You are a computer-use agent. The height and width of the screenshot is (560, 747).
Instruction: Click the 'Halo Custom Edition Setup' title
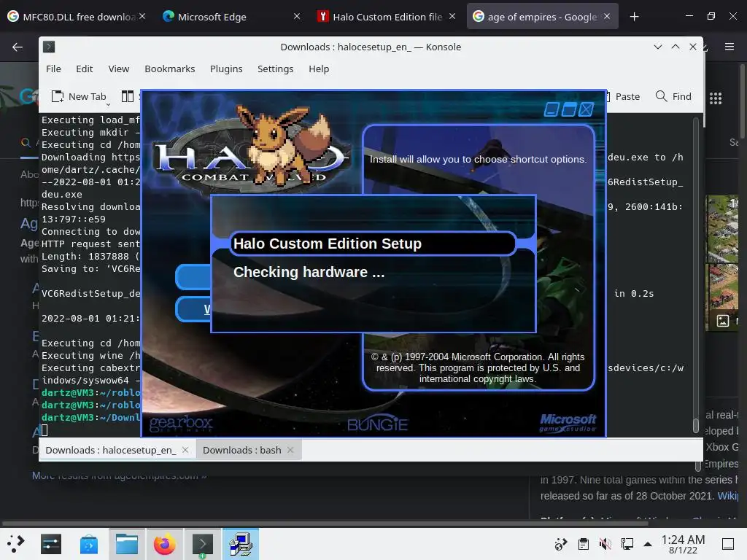pyautogui.click(x=328, y=244)
